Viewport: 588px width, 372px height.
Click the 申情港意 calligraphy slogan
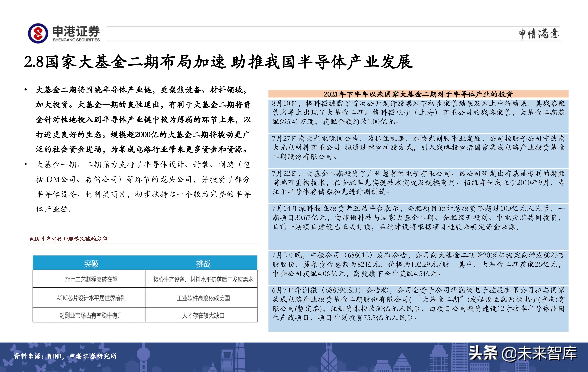539,34
